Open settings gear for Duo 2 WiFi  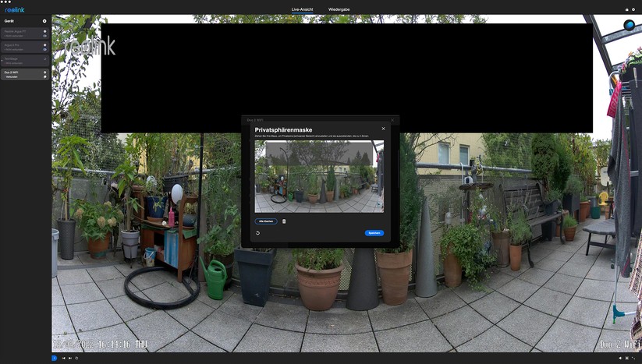click(45, 72)
